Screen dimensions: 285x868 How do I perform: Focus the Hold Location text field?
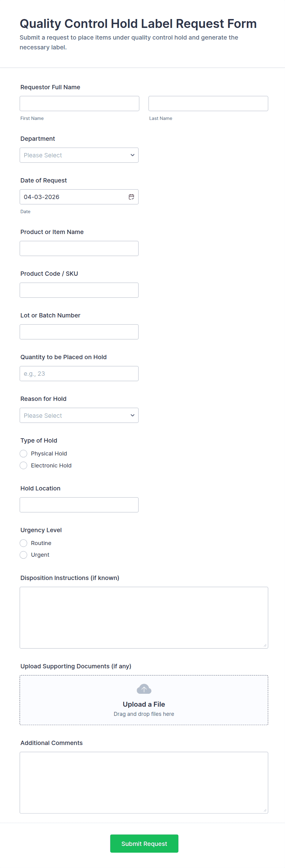click(79, 505)
